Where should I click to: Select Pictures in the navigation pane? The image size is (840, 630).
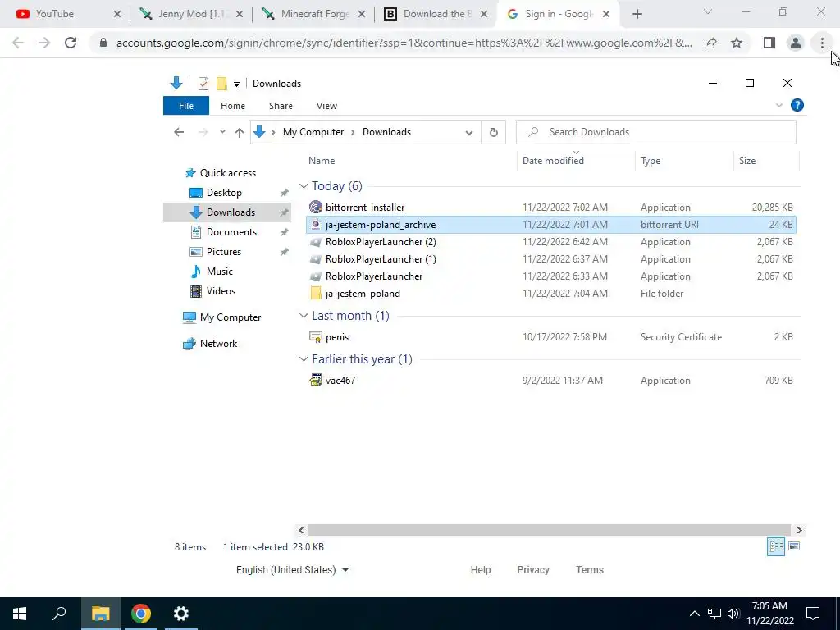pyautogui.click(x=224, y=252)
